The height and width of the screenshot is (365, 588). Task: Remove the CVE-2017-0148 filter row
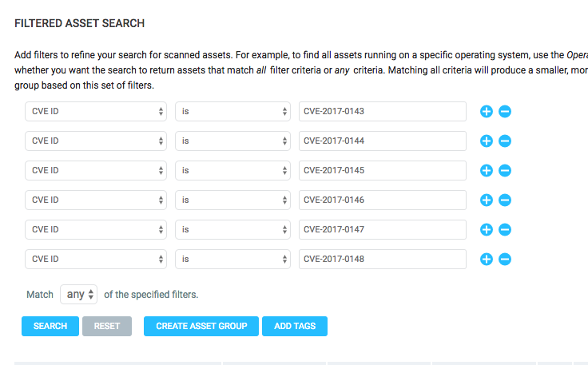(505, 260)
